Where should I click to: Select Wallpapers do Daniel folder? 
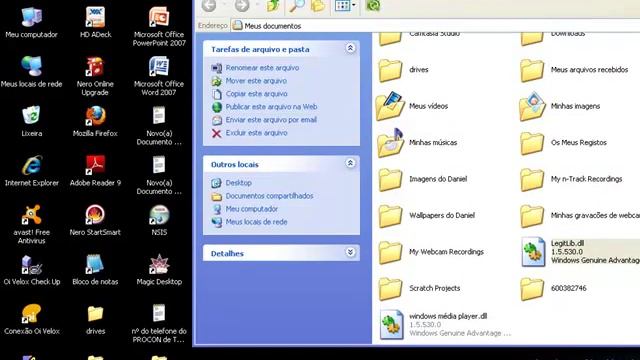pos(427,216)
